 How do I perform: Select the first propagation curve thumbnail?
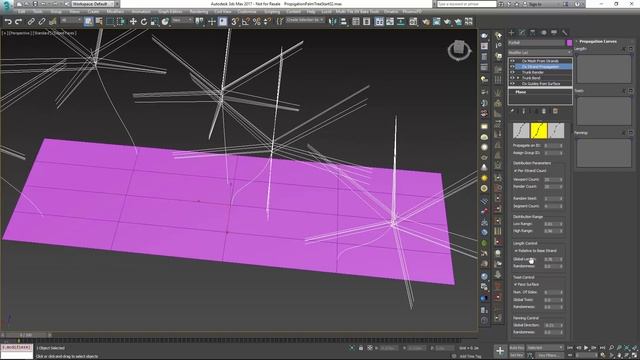521,131
